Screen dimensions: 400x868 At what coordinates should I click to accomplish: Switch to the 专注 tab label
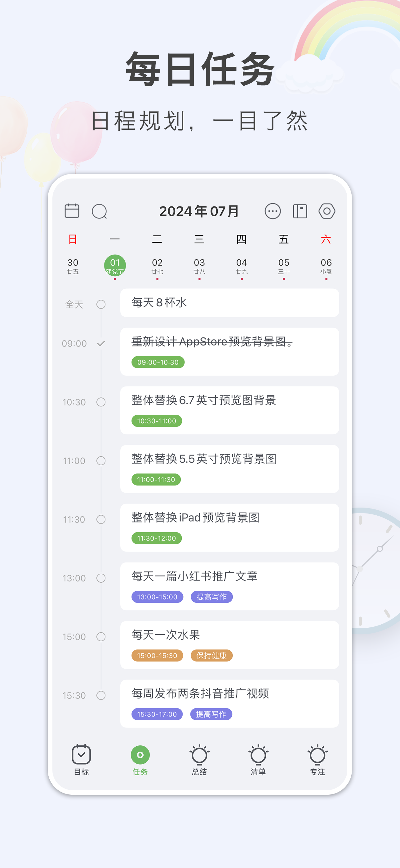[x=317, y=772]
